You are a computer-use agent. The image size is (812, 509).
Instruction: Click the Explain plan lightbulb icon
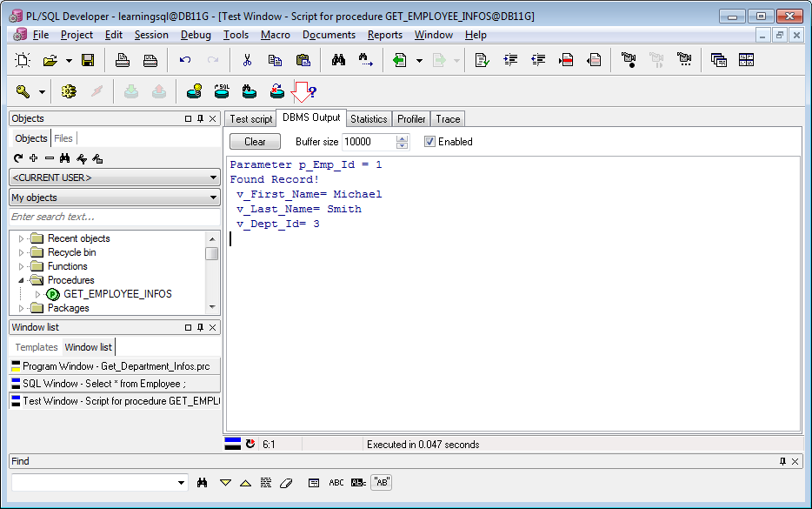click(194, 91)
